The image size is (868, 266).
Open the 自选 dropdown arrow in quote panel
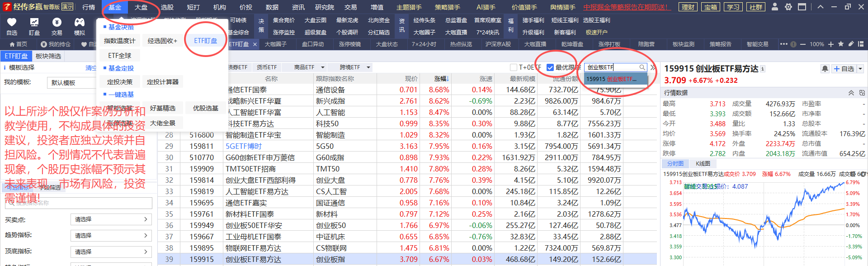(860, 69)
